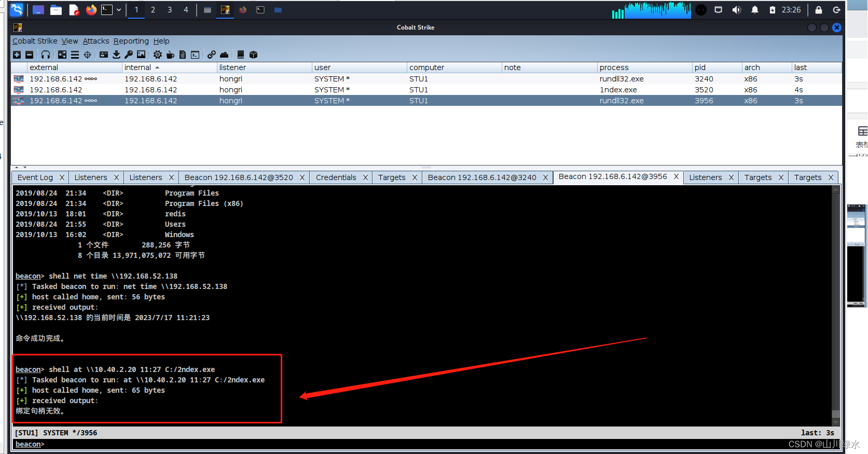Open the View menu
Screen dimensions: 868x454
coord(70,41)
